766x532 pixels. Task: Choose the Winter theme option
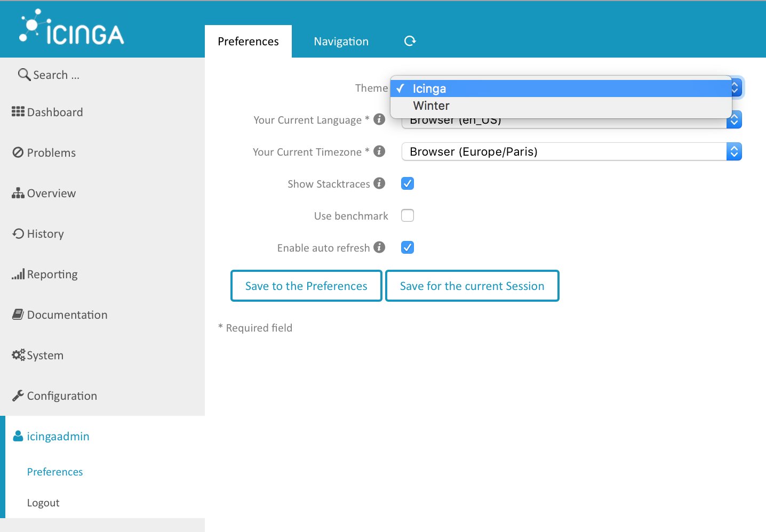561,106
